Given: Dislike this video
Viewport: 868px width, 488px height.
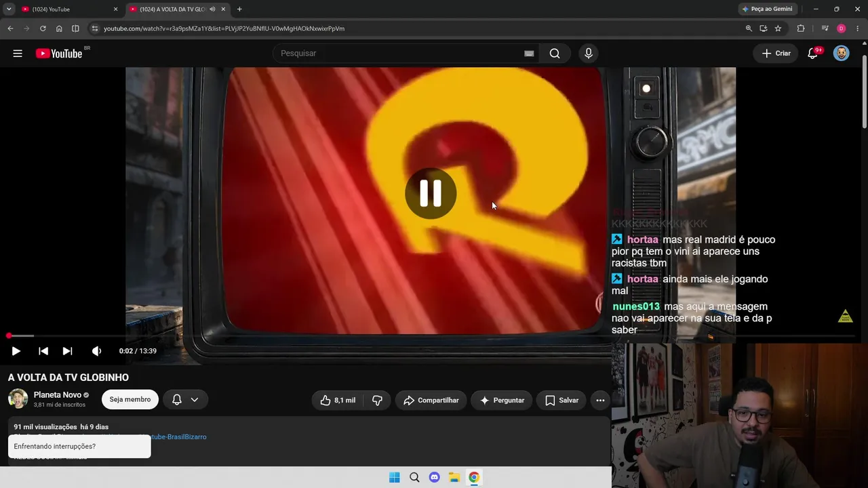Looking at the screenshot, I should [x=377, y=401].
